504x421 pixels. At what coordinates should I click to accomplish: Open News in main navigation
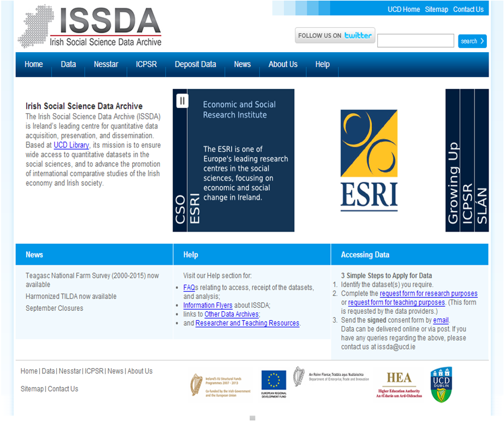coord(242,65)
